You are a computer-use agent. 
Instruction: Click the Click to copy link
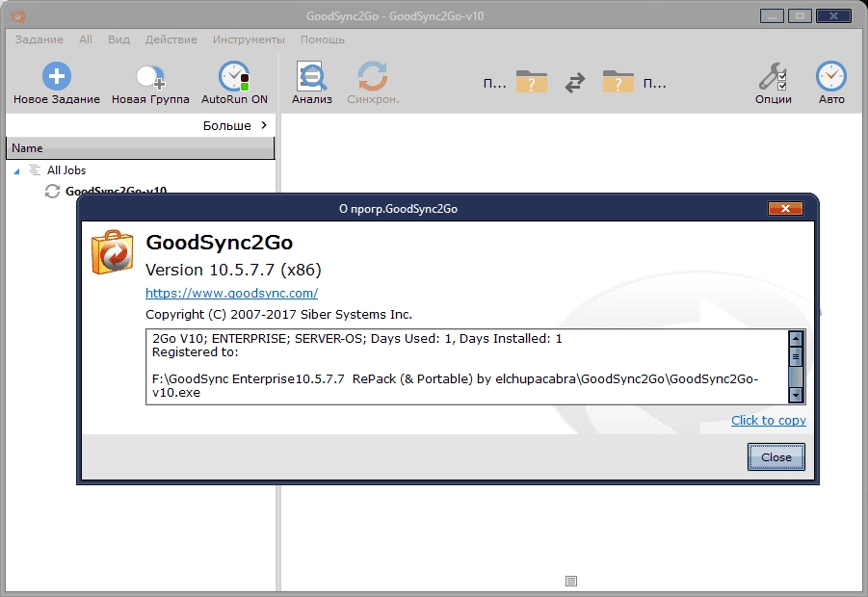tap(769, 421)
